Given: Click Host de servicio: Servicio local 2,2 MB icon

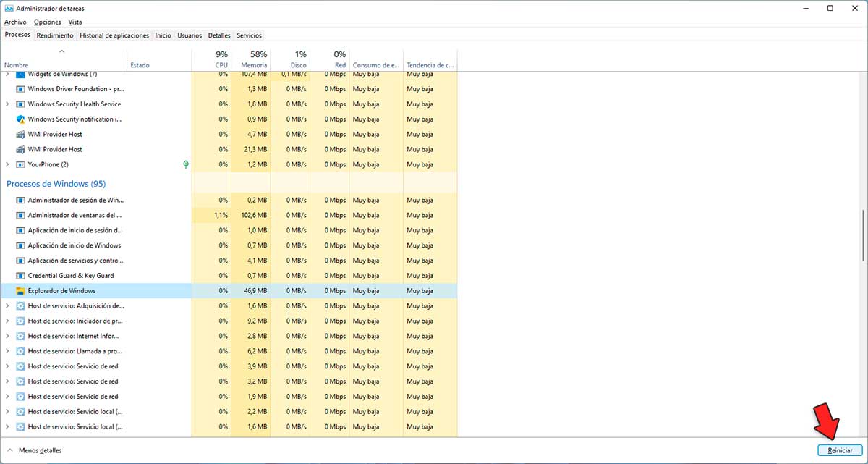Looking at the screenshot, I should point(20,412).
